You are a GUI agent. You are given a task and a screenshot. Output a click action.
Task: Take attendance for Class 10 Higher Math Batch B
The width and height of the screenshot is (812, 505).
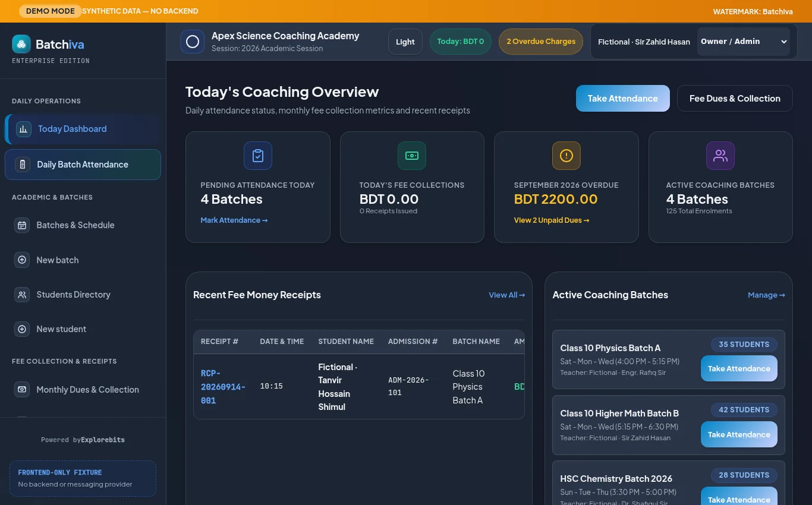point(739,434)
